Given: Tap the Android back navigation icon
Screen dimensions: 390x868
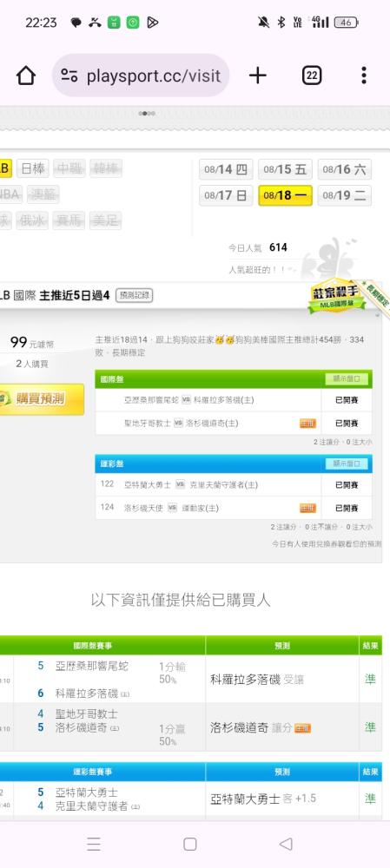Looking at the screenshot, I should click(286, 844).
